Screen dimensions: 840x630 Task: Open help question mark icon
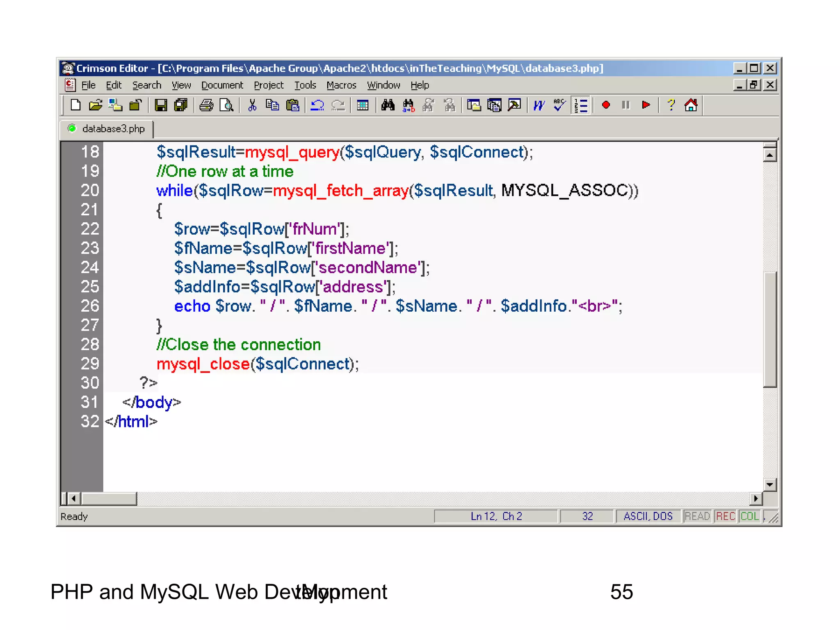(671, 105)
